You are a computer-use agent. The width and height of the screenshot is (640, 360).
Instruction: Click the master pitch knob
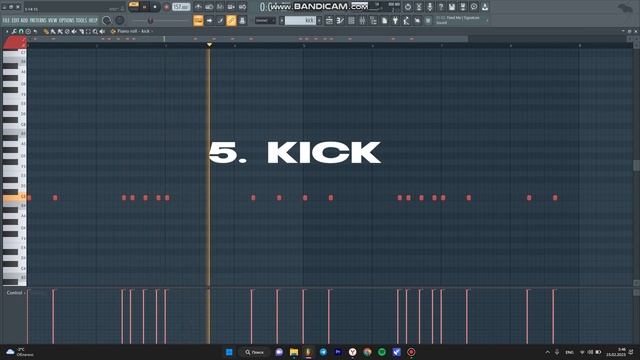tap(120, 20)
